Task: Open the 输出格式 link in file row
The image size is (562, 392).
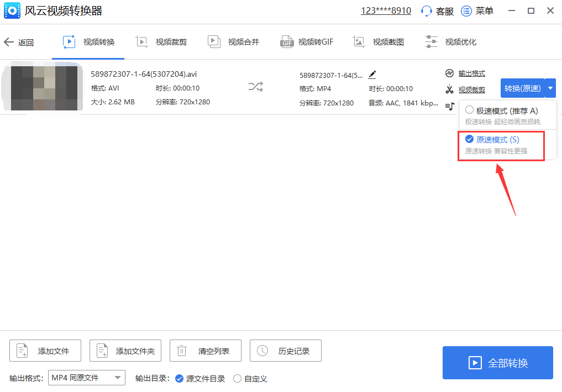Action: point(472,73)
